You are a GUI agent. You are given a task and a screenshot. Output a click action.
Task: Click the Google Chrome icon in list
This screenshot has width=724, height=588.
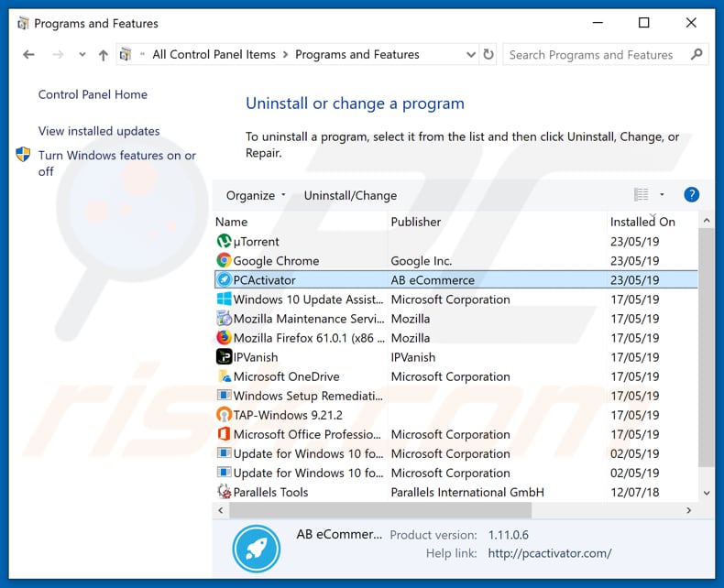[x=224, y=260]
